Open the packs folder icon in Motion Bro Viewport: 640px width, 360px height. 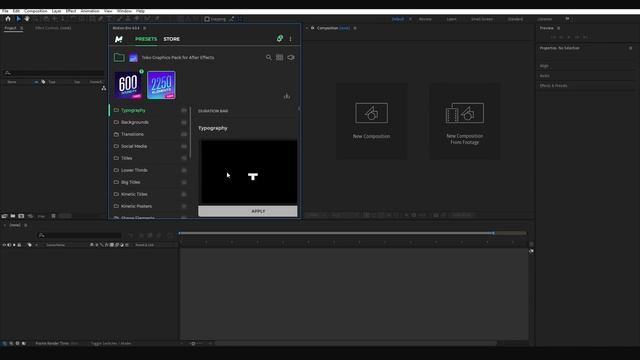[119, 58]
